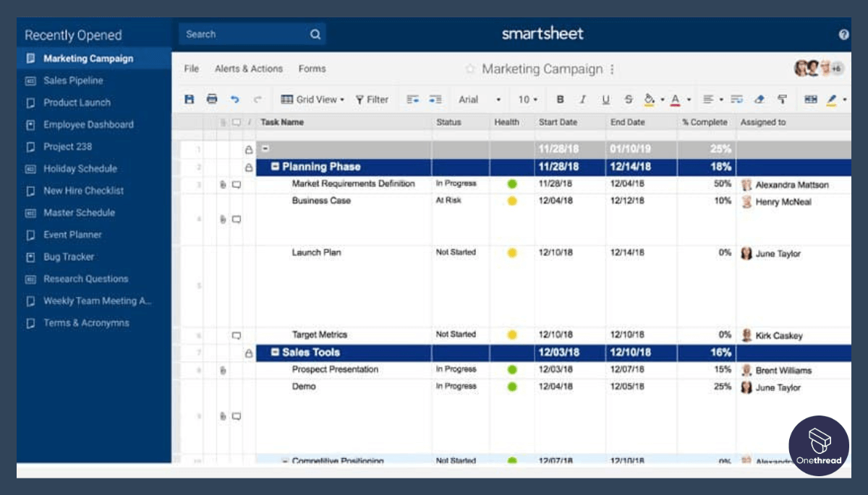868x495 pixels.
Task: Click the lock icon on the Planning Phase row
Action: tap(248, 167)
